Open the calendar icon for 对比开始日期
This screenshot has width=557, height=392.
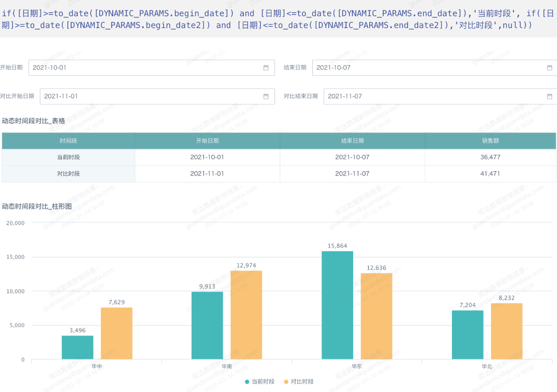click(266, 96)
